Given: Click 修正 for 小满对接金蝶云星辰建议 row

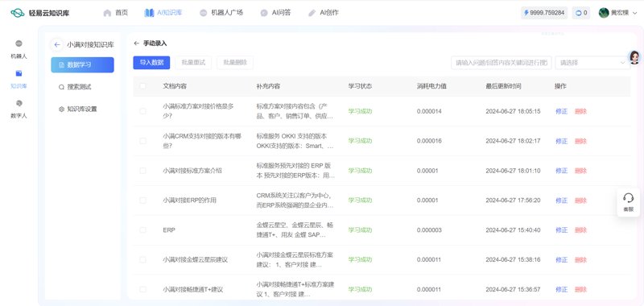Looking at the screenshot, I should pos(561,259).
